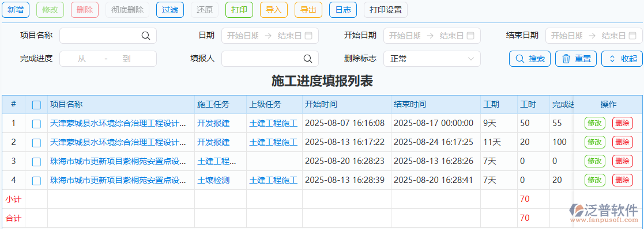Open 土壤检测 task link in row 4
Image resolution: width=644 pixels, height=229 pixels.
click(213, 180)
